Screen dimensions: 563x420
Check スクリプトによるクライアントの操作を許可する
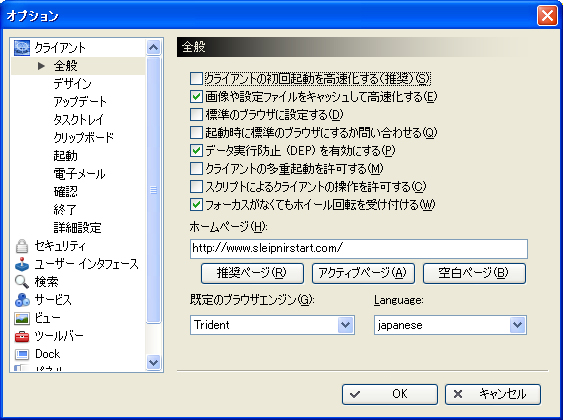point(196,187)
